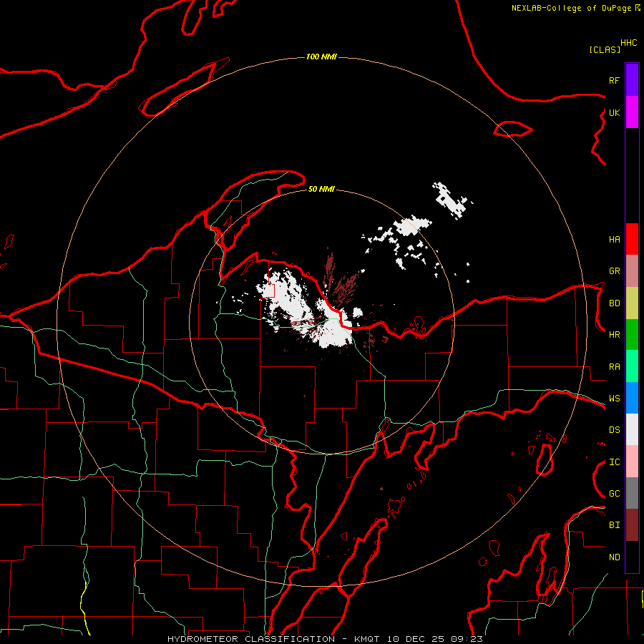Click the GR legend label
The image size is (644, 644).
614,271
